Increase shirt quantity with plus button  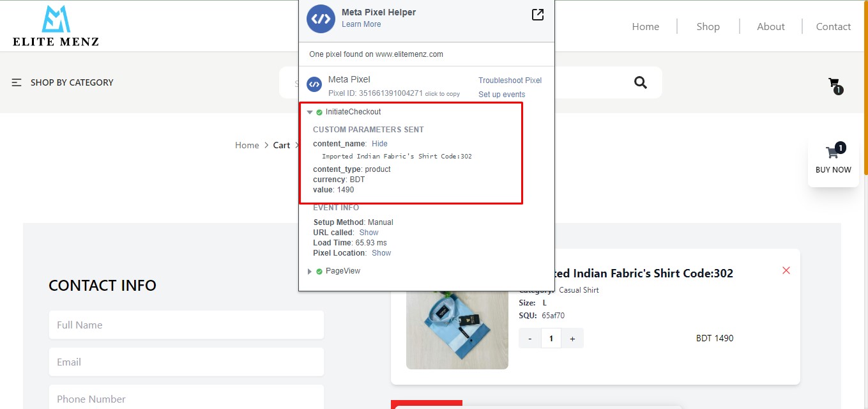(572, 339)
